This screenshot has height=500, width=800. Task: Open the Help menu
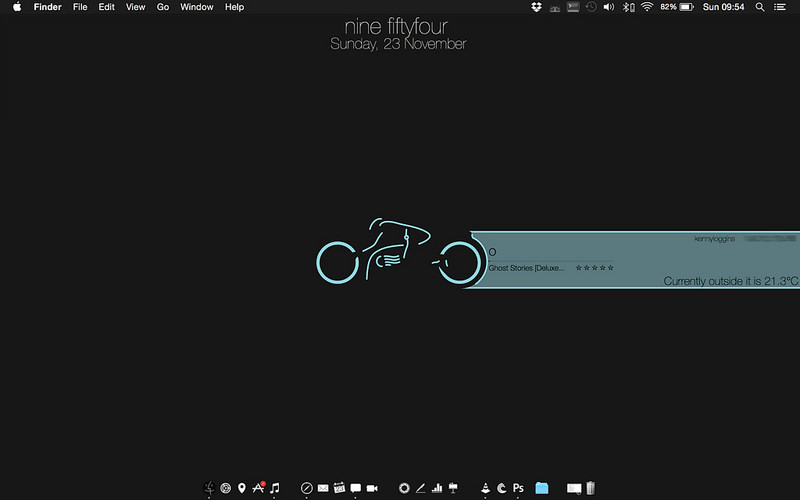point(235,7)
